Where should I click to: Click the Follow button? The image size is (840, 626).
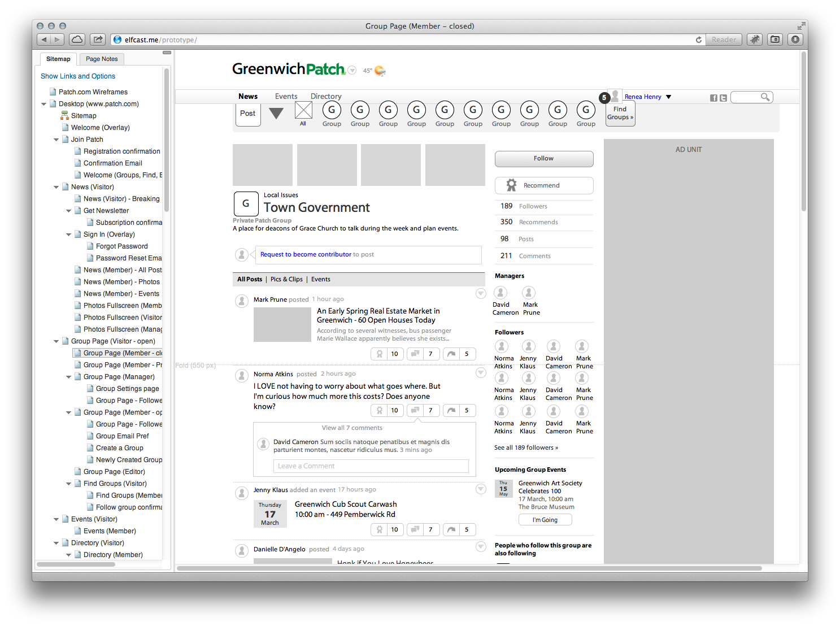pos(543,159)
